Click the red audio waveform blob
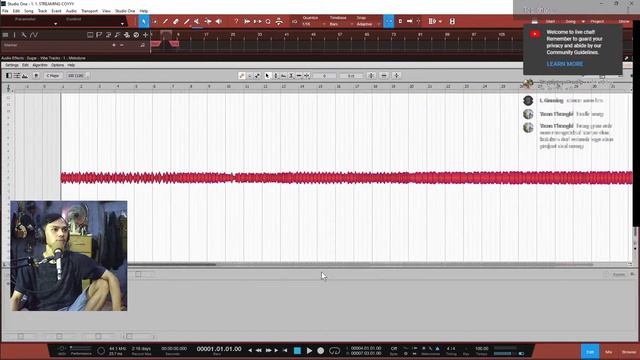 347,178
